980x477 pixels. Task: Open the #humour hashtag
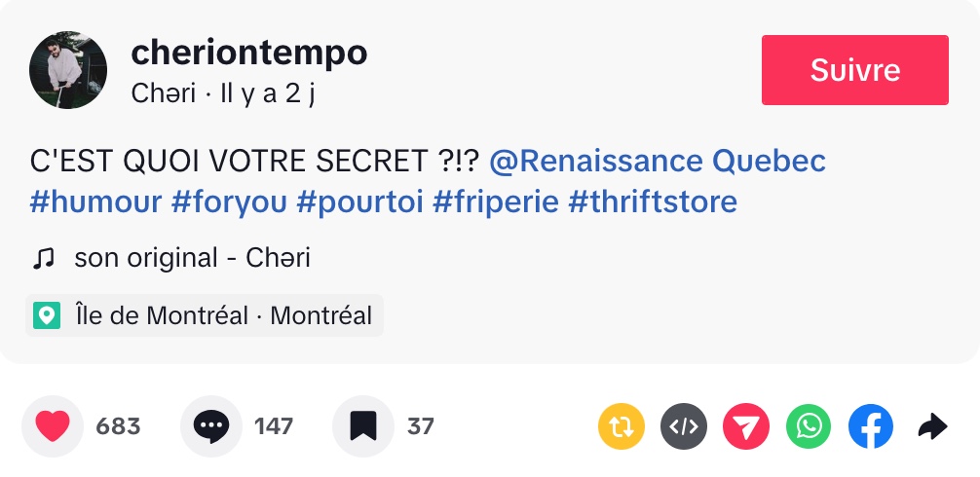pos(95,202)
